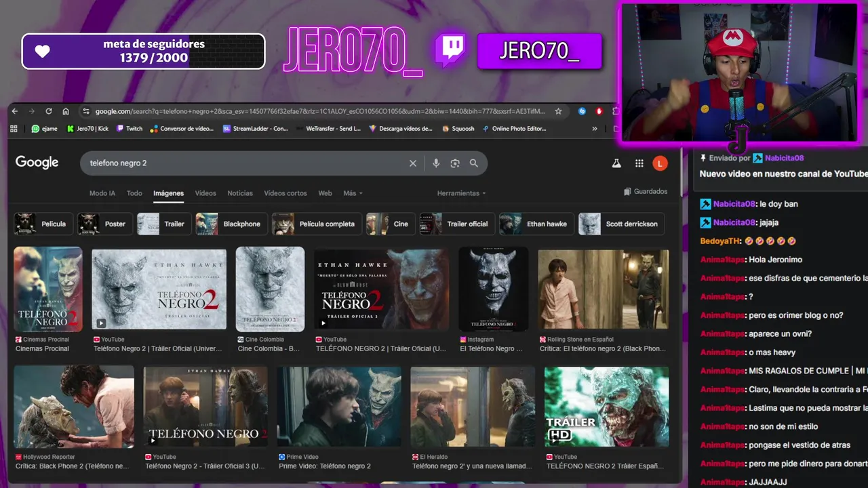Switch to the Videos tab
Image resolution: width=868 pixels, height=488 pixels.
tap(205, 193)
